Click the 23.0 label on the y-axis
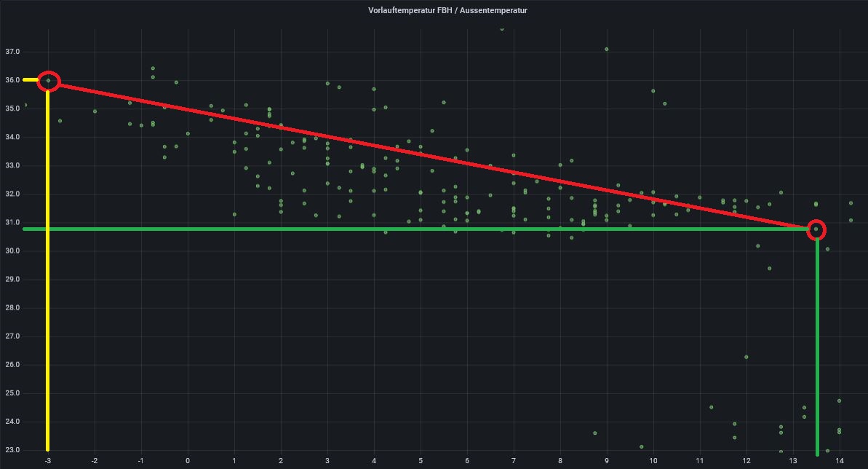Screen dimensions: 868x469 pos(12,450)
